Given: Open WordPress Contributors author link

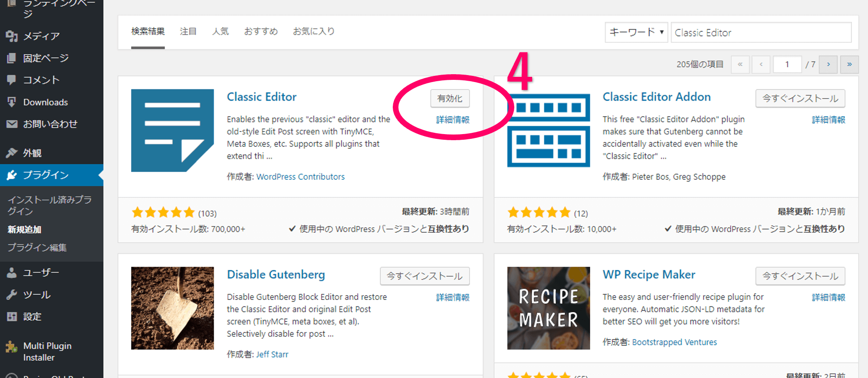Looking at the screenshot, I should pyautogui.click(x=300, y=177).
